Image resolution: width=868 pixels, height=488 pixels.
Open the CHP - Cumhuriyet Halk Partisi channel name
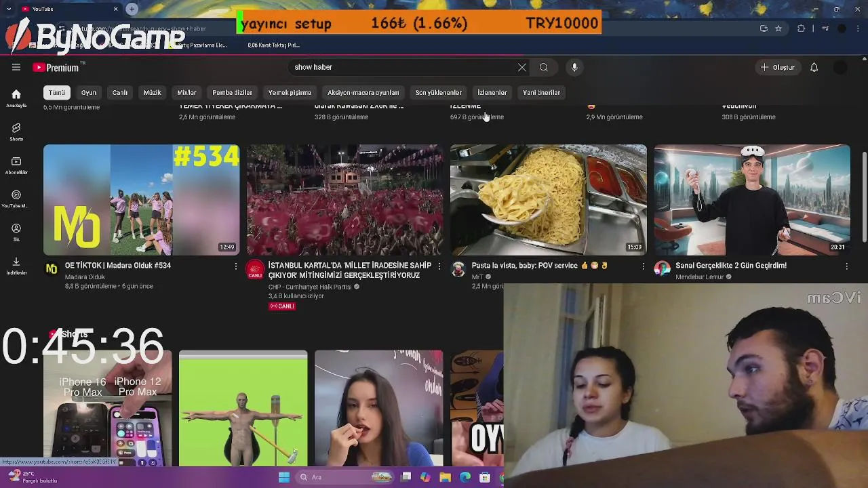pyautogui.click(x=310, y=287)
